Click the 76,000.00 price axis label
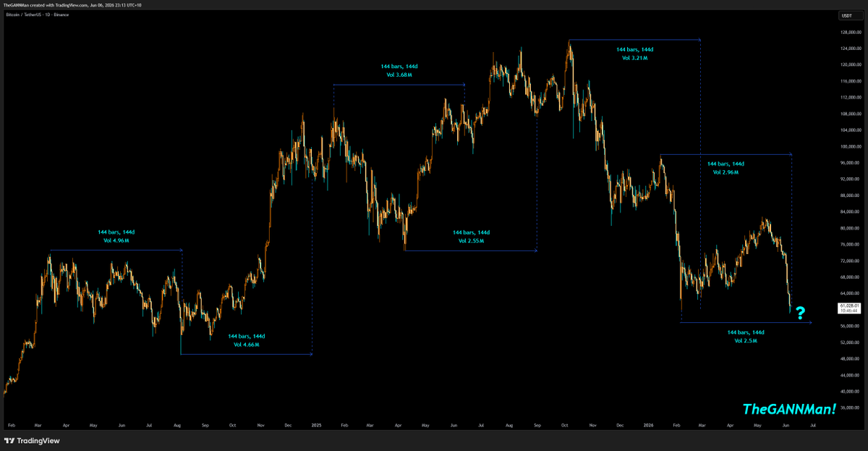 pyautogui.click(x=849, y=245)
